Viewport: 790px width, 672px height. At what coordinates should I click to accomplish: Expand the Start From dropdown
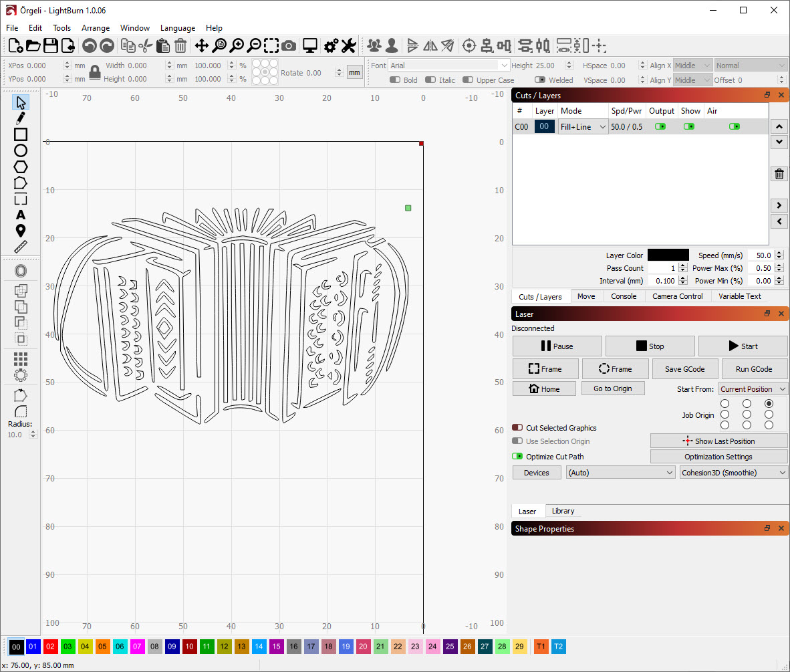click(753, 389)
